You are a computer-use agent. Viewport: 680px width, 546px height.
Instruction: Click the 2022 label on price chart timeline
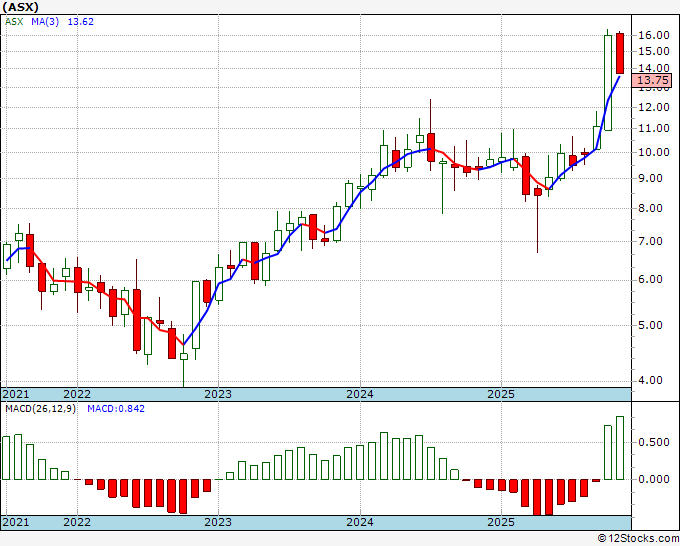click(77, 394)
